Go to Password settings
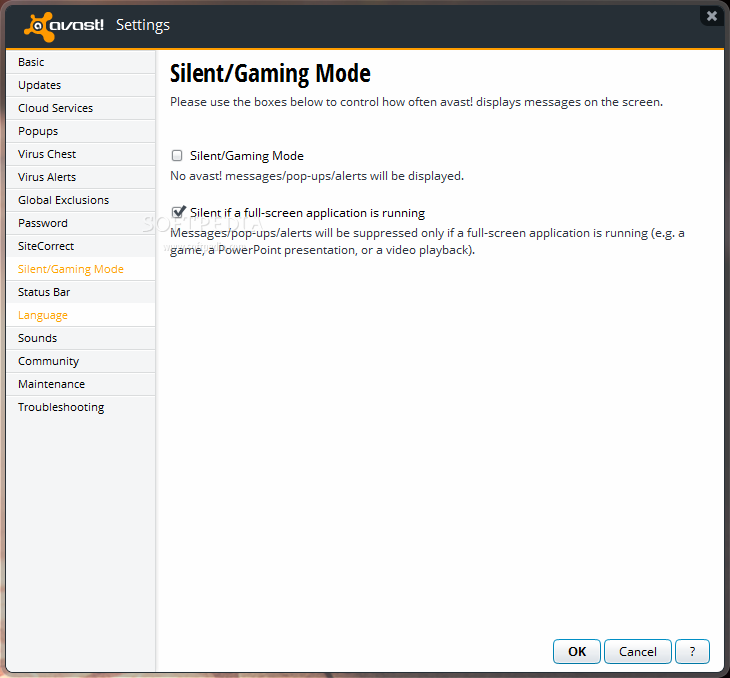 coord(81,223)
